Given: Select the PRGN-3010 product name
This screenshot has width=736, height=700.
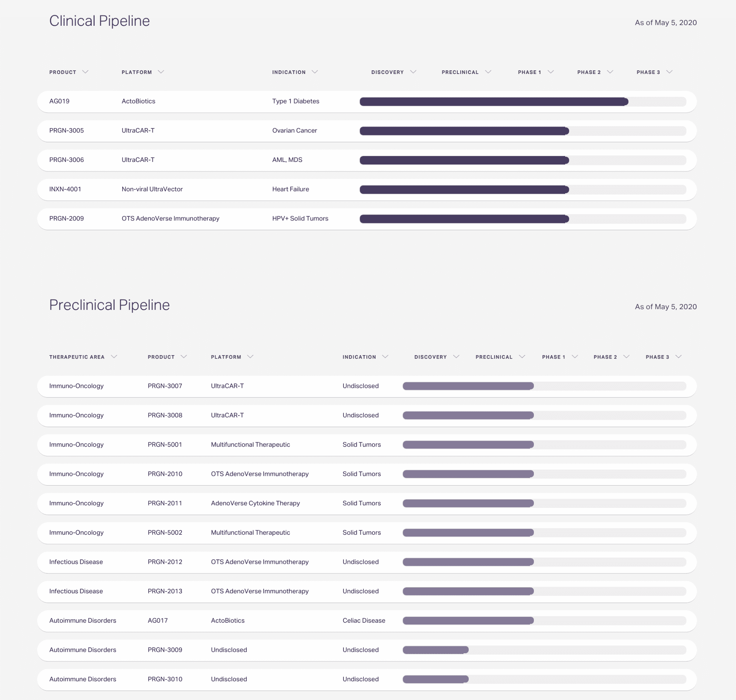Looking at the screenshot, I should (x=165, y=679).
